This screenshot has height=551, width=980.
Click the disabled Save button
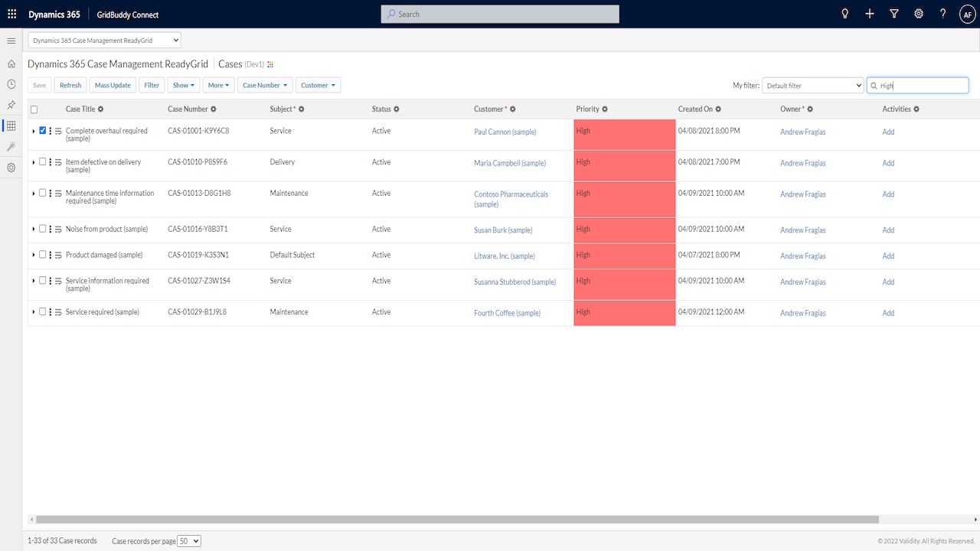pos(40,85)
